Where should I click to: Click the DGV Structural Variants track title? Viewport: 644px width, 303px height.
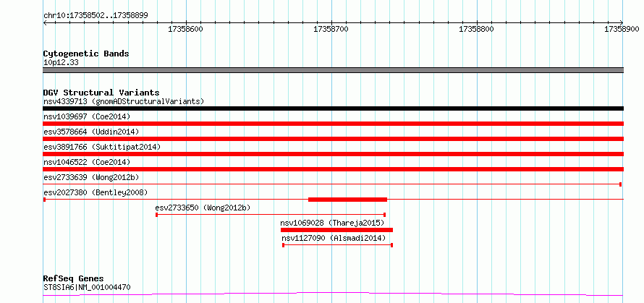point(101,93)
